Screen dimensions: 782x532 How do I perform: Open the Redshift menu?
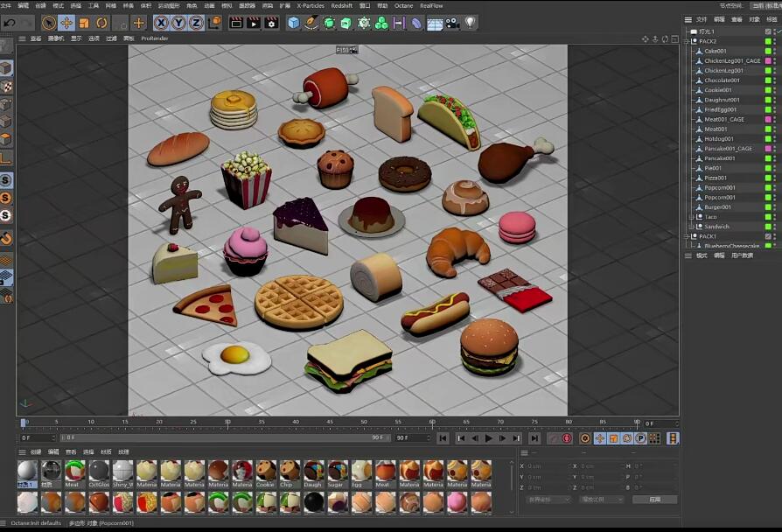pyautogui.click(x=342, y=5)
